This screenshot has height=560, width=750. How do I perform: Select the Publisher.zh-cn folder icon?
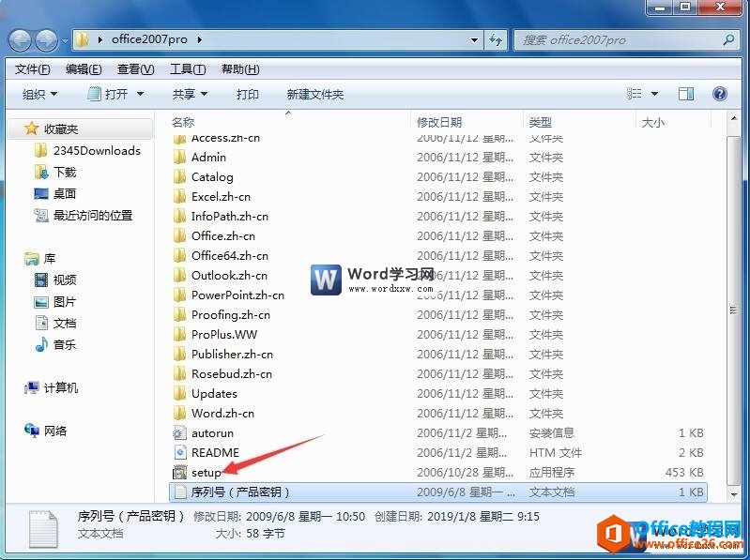179,354
